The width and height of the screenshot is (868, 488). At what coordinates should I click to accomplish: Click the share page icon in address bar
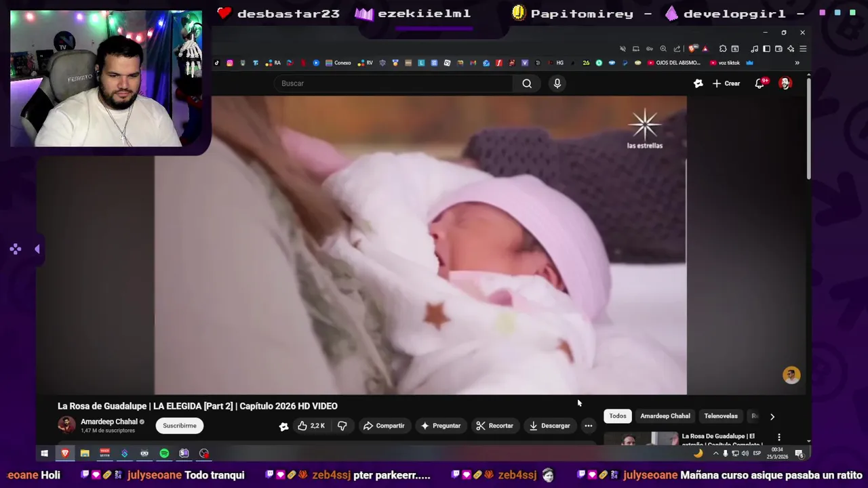coord(677,49)
